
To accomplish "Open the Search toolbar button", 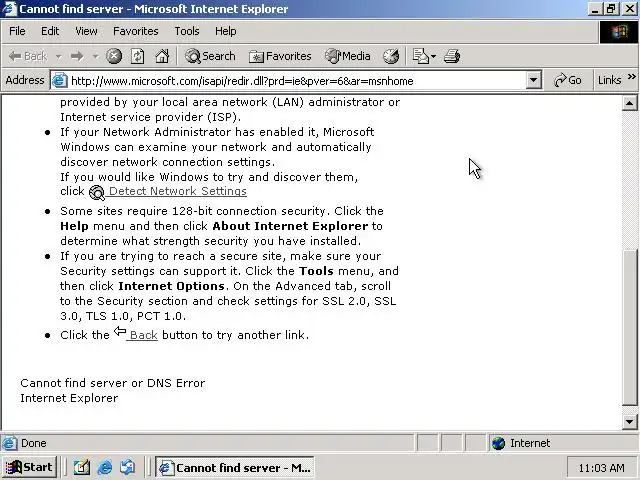I will (210, 56).
